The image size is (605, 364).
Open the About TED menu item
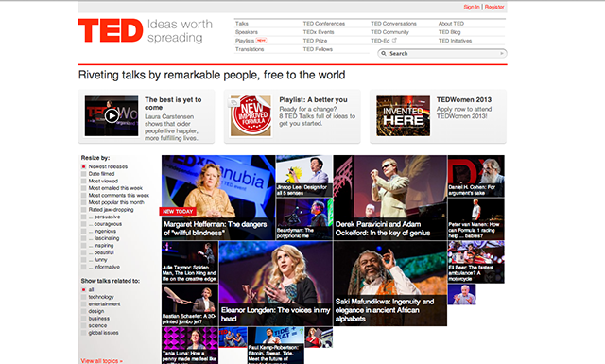point(451,24)
